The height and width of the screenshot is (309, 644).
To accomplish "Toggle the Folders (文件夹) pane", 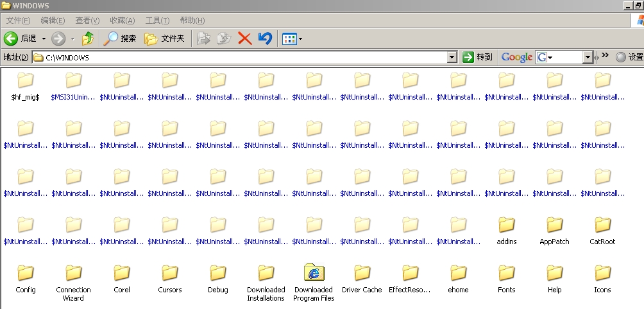I will 164,39.
